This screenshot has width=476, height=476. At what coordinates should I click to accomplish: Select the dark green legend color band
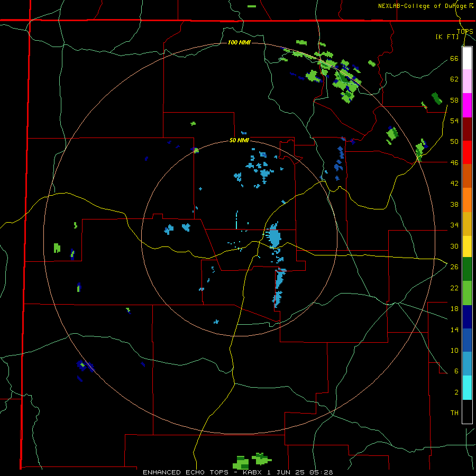click(x=467, y=269)
